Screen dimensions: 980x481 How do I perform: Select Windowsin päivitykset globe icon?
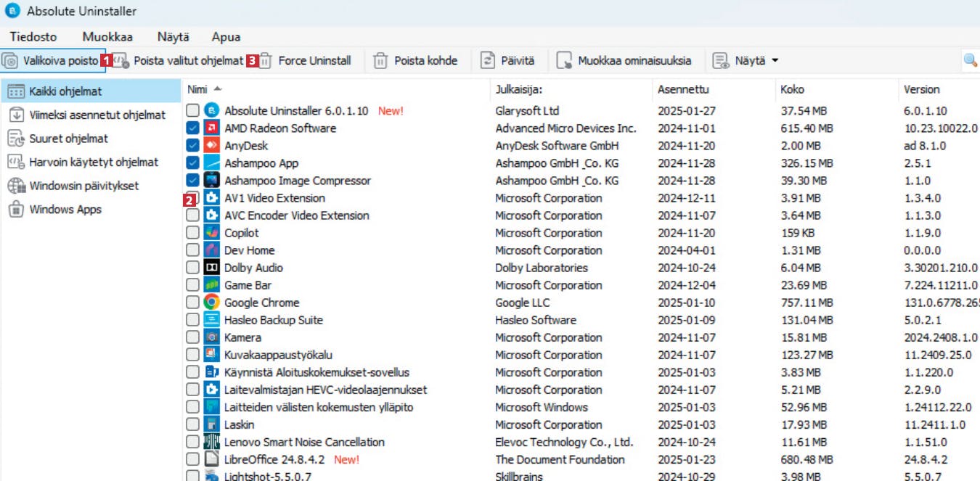coord(16,186)
